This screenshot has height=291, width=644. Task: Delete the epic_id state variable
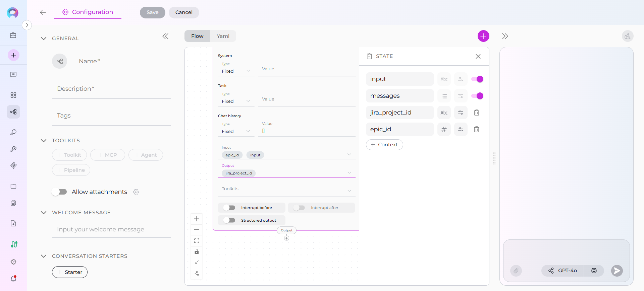coord(476,129)
